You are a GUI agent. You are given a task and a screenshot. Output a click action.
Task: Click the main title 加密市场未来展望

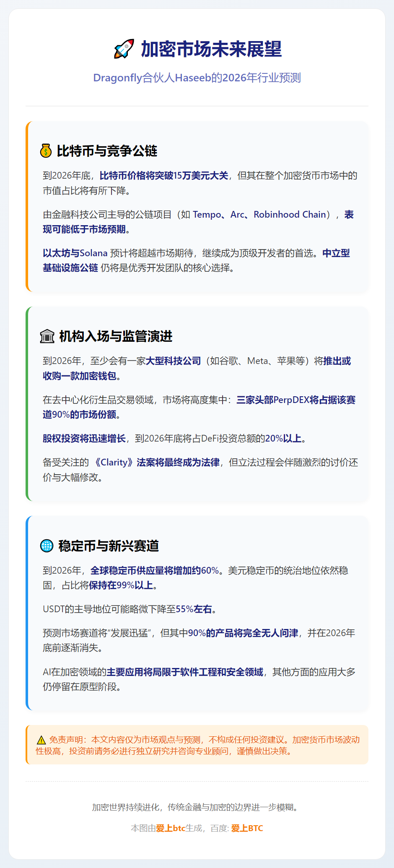(x=211, y=49)
